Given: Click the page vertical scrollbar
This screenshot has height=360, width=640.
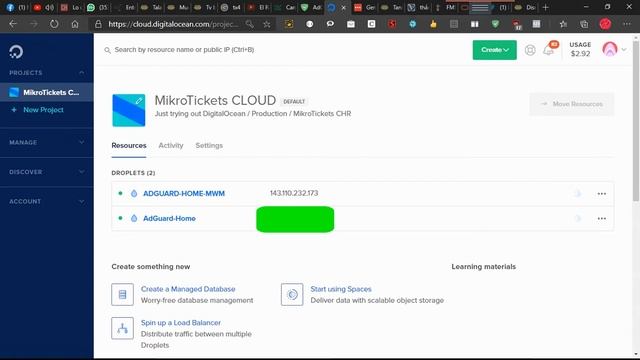Looking at the screenshot, I should pyautogui.click(x=636, y=120).
